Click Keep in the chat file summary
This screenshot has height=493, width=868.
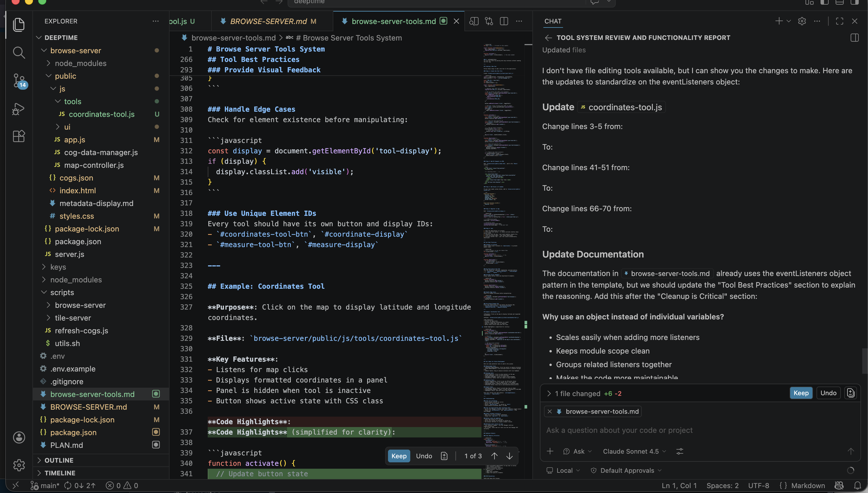tap(801, 393)
